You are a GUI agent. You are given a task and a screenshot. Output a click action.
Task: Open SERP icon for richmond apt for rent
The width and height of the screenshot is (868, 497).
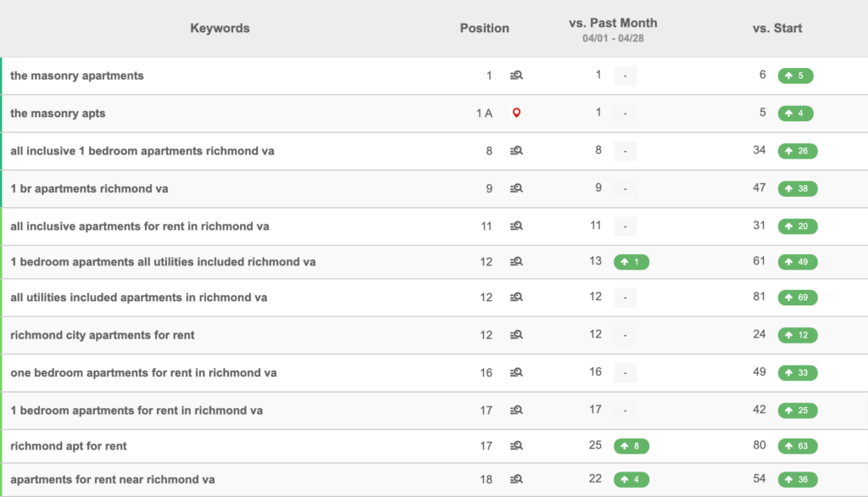(516, 445)
